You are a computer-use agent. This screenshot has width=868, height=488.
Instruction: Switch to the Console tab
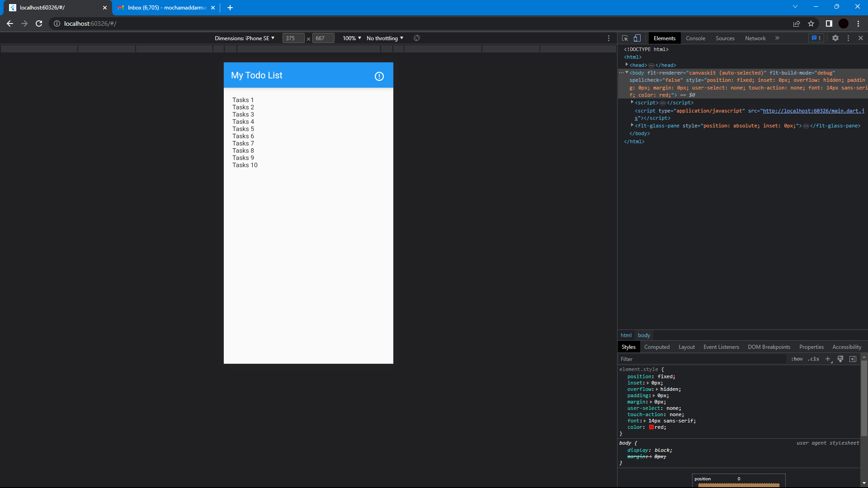[x=695, y=38]
